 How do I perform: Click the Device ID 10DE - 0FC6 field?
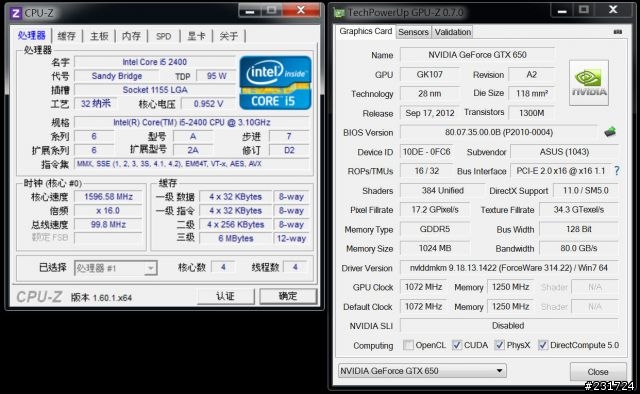click(427, 152)
